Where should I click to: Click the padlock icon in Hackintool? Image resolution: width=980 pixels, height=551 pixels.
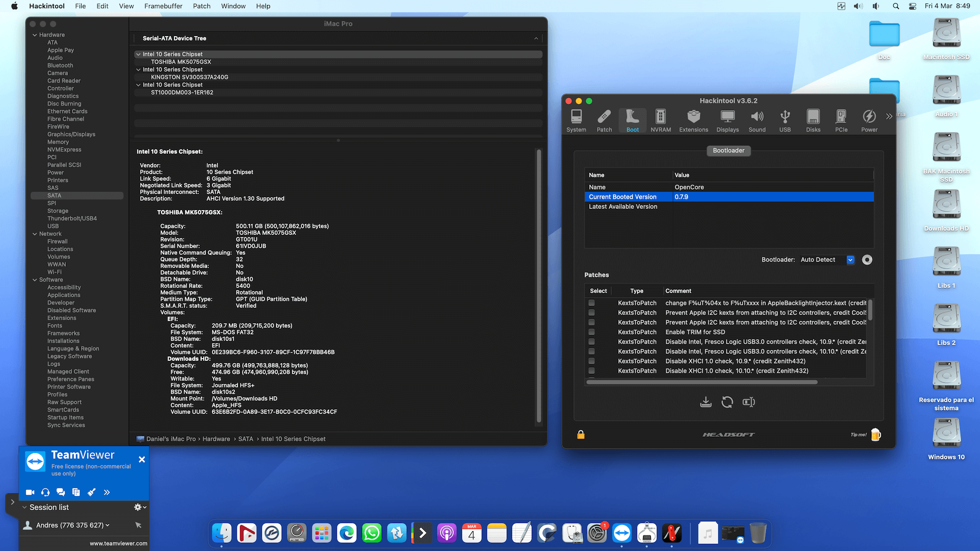point(581,435)
